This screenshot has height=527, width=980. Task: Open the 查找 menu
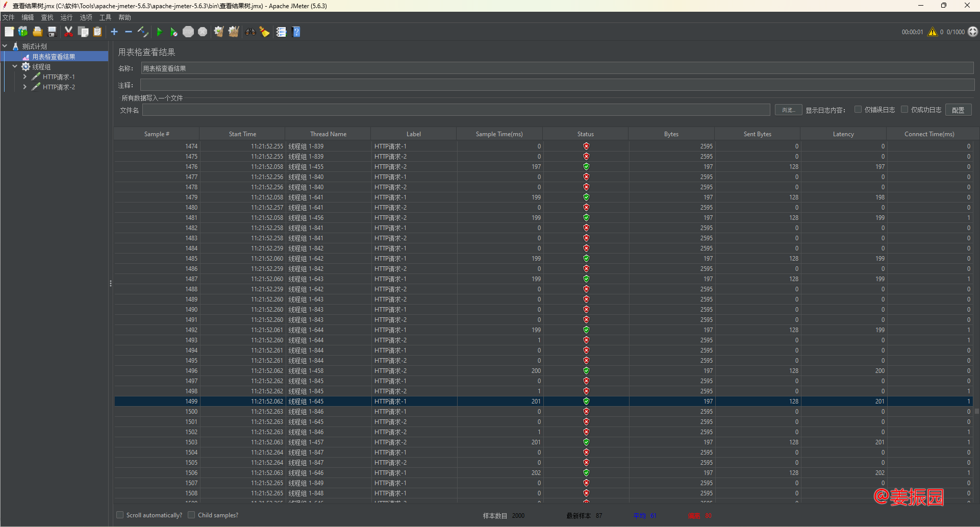(47, 17)
